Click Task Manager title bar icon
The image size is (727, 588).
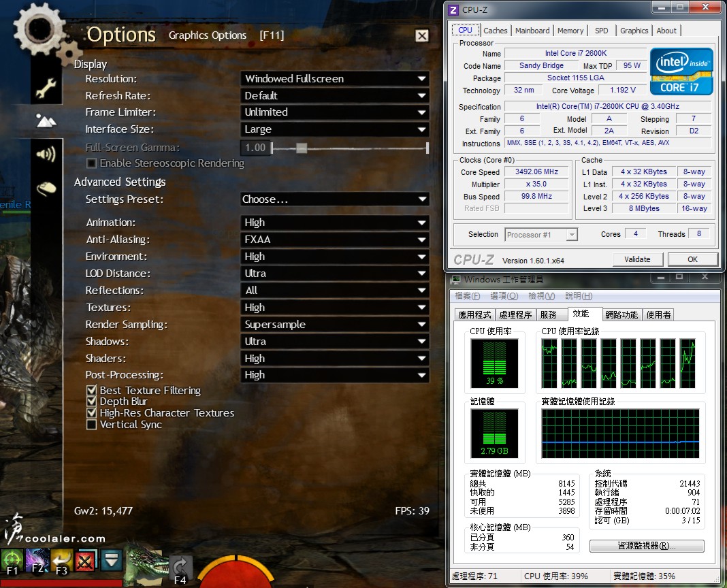click(455, 280)
